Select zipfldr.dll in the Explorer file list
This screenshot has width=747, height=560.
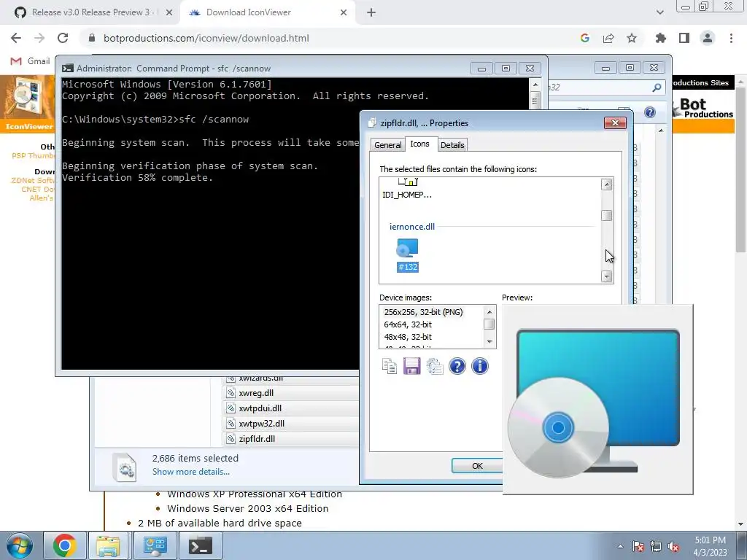coord(257,438)
